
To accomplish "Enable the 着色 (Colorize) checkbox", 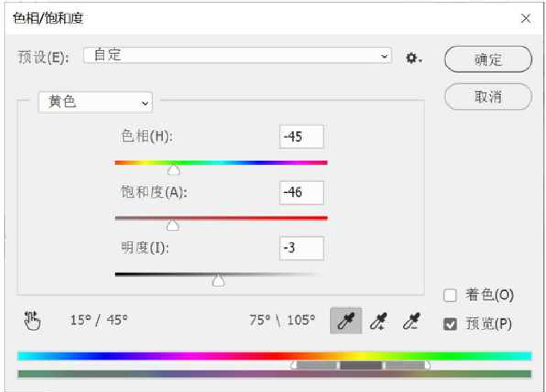I will click(450, 295).
